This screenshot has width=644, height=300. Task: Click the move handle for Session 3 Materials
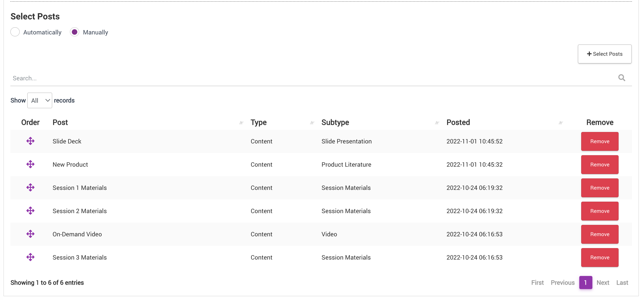click(x=30, y=257)
